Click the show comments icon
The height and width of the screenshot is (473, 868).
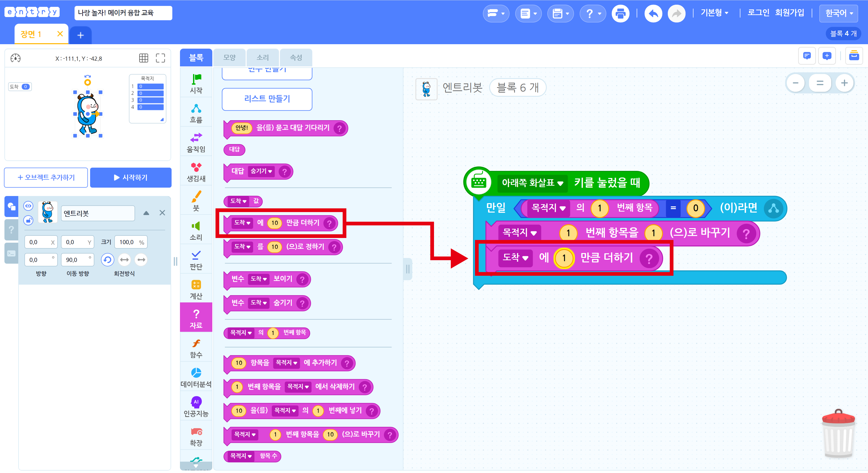coord(807,56)
